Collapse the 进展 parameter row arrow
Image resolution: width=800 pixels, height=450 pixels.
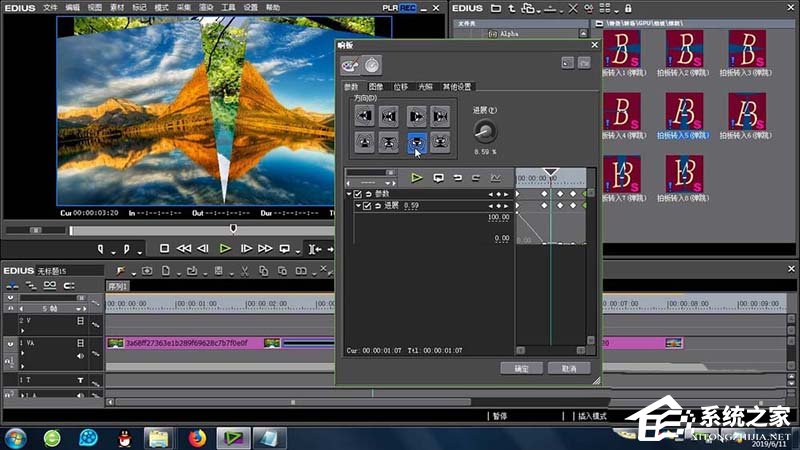pos(358,206)
